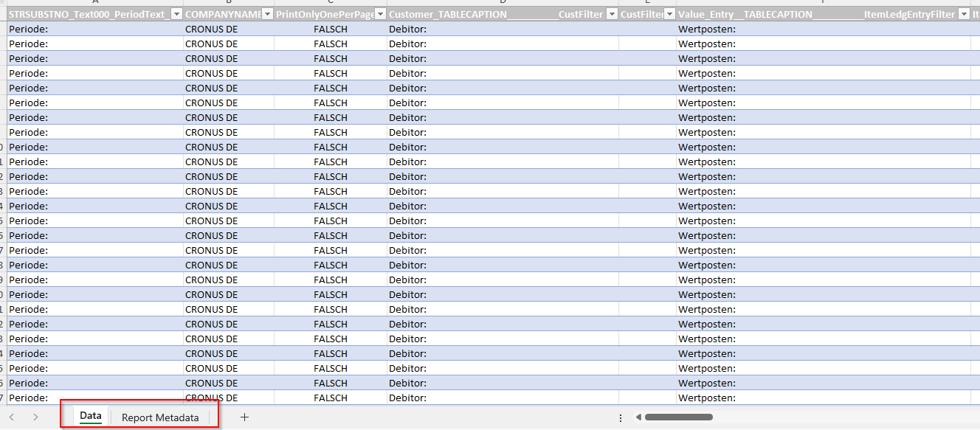The height and width of the screenshot is (430, 980).
Task: Open the Customer_TABLECAPTION CustFilter column filter arrow
Action: click(x=612, y=14)
